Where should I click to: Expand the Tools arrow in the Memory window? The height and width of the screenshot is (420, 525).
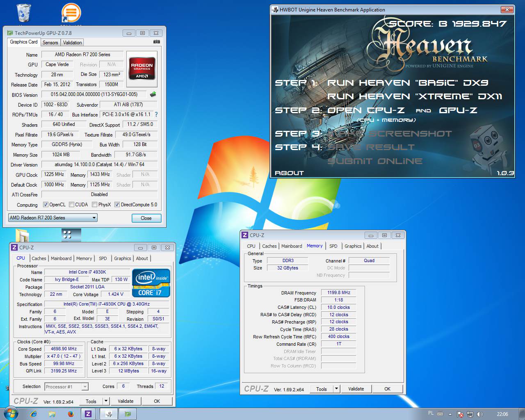336,389
